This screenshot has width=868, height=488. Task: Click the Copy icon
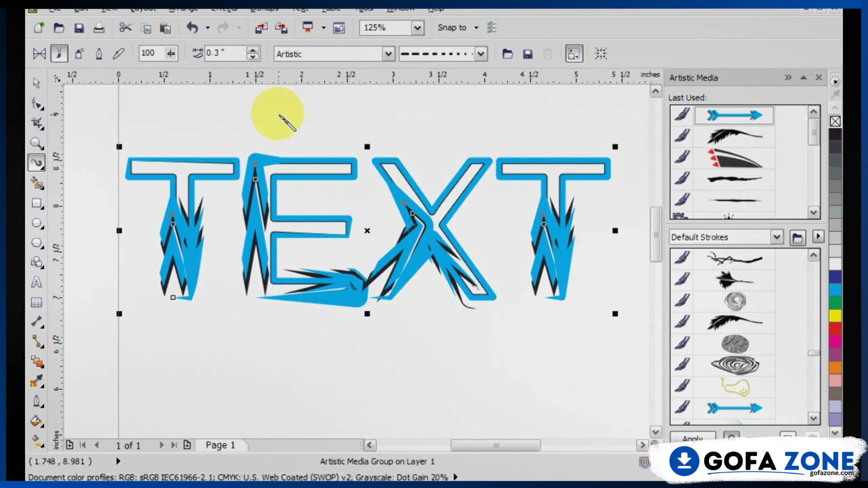coord(146,28)
